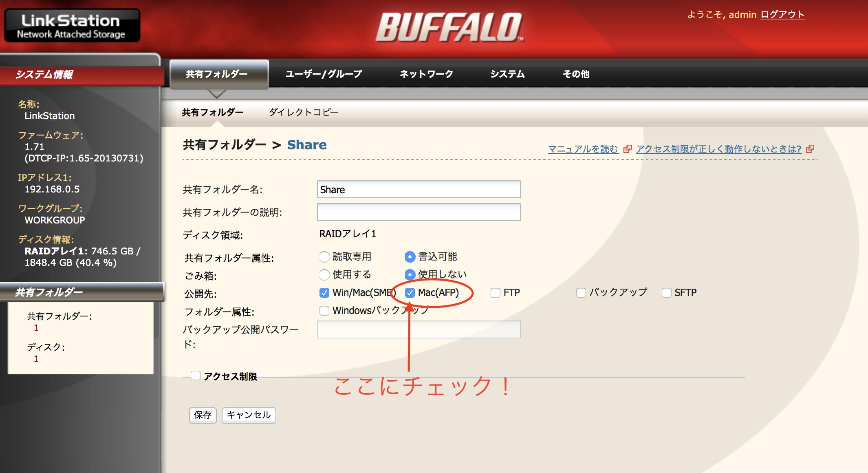The image size is (868, 473).
Task: Check the Windowsバックアップ folder attribute
Action: tap(324, 311)
